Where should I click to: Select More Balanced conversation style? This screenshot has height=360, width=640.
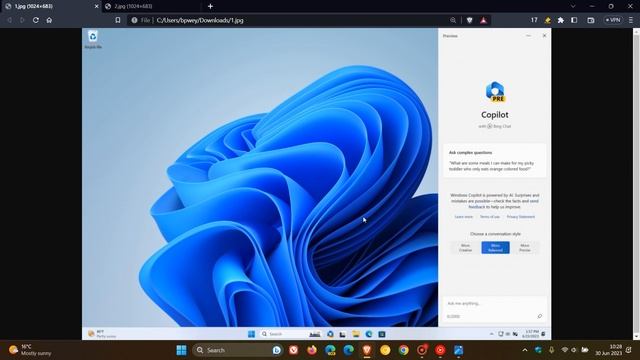[x=495, y=248]
